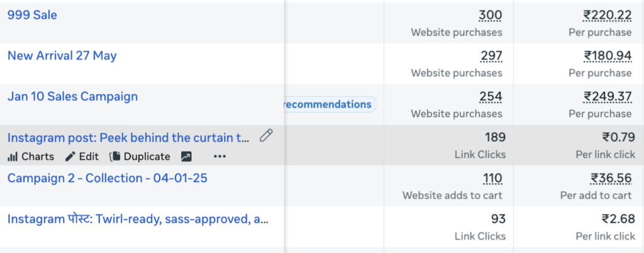This screenshot has width=644, height=253.
Task: Click Edit under Peek behind the curtain
Action: pyautogui.click(x=82, y=157)
